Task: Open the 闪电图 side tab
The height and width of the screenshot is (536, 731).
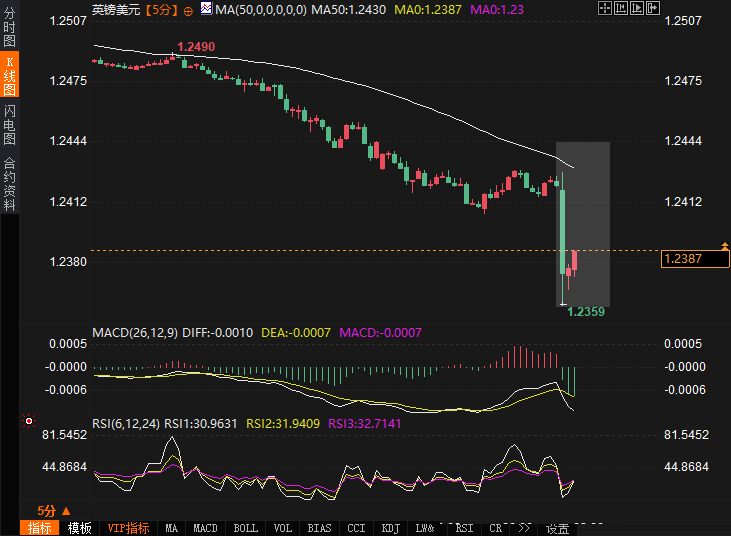Action: (x=9, y=124)
